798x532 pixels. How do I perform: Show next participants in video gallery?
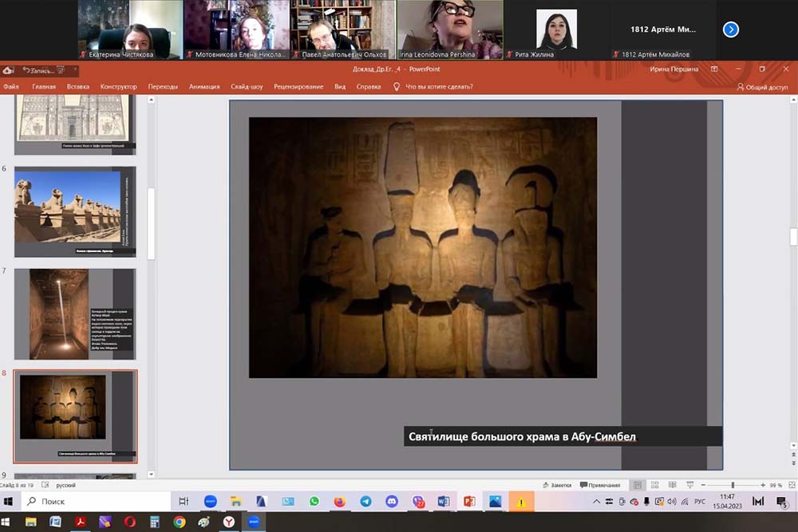pyautogui.click(x=730, y=30)
